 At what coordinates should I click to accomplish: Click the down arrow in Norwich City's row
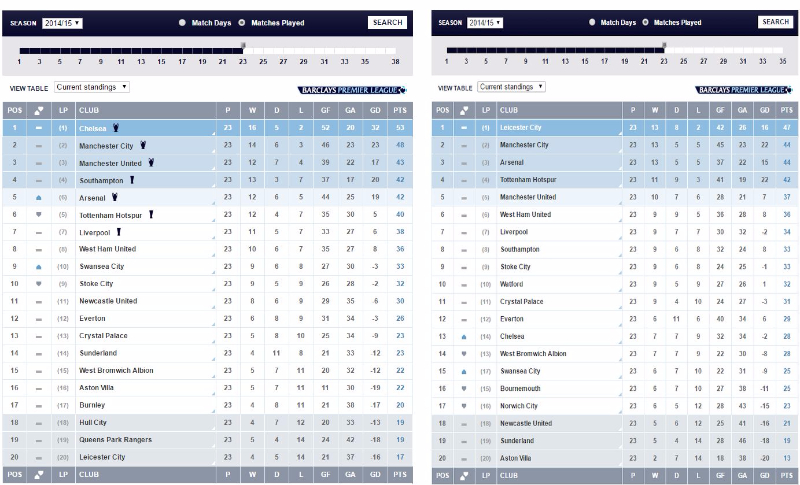coord(463,406)
